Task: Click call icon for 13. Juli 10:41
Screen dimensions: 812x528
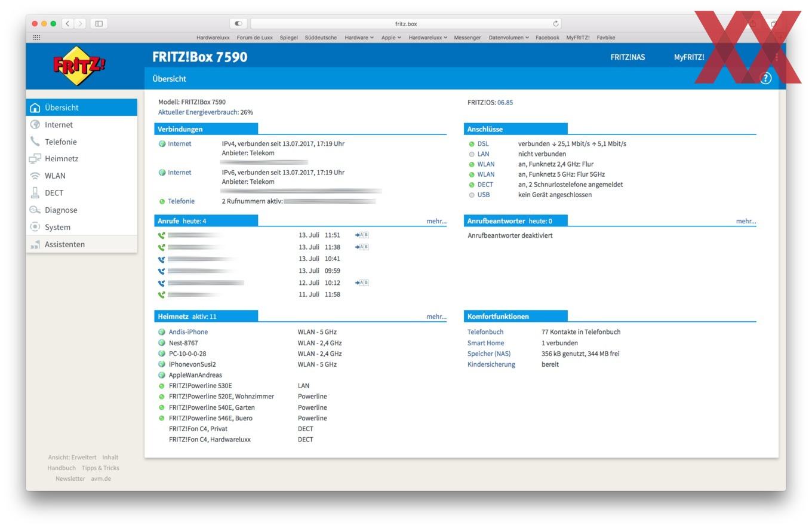Action: click(161, 259)
